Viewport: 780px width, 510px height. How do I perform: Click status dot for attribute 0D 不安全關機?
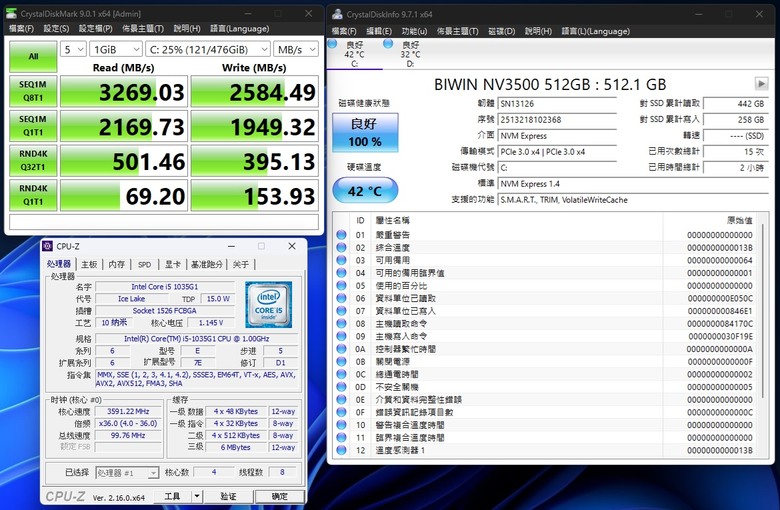(x=341, y=387)
